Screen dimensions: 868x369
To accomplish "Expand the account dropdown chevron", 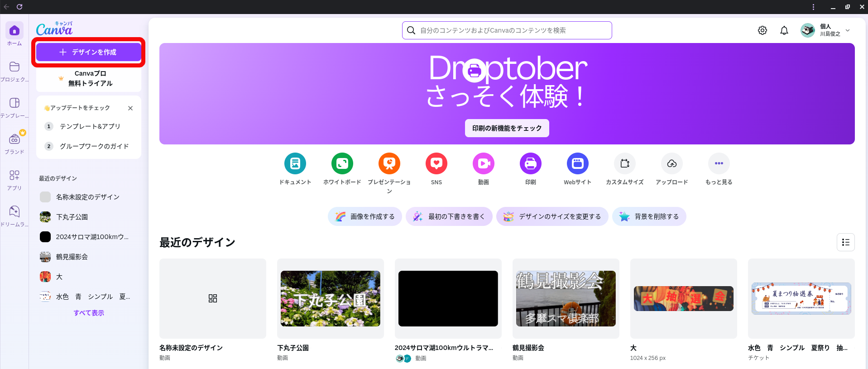I will tap(848, 30).
